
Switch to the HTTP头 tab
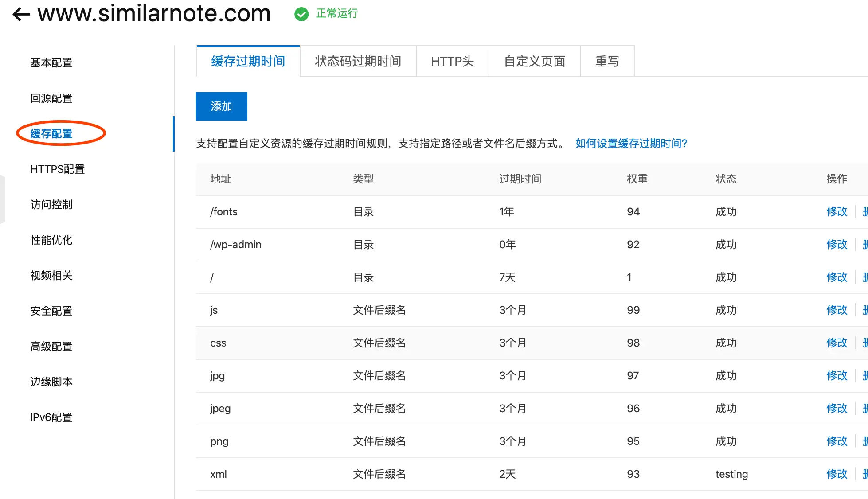pyautogui.click(x=452, y=61)
